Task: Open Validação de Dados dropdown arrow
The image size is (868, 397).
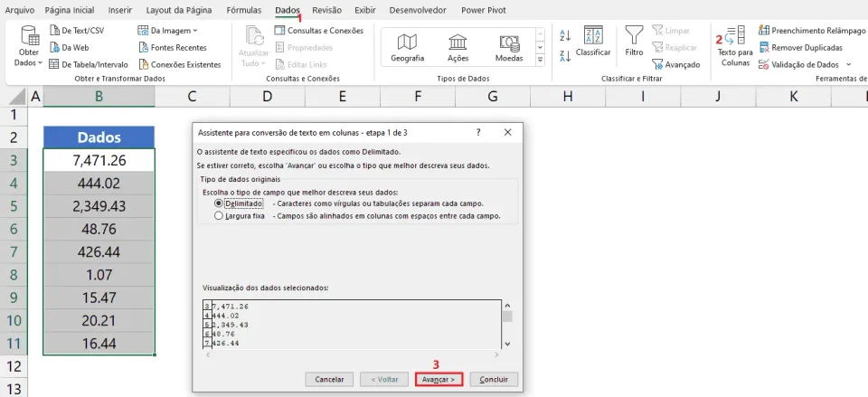Action: coord(850,65)
